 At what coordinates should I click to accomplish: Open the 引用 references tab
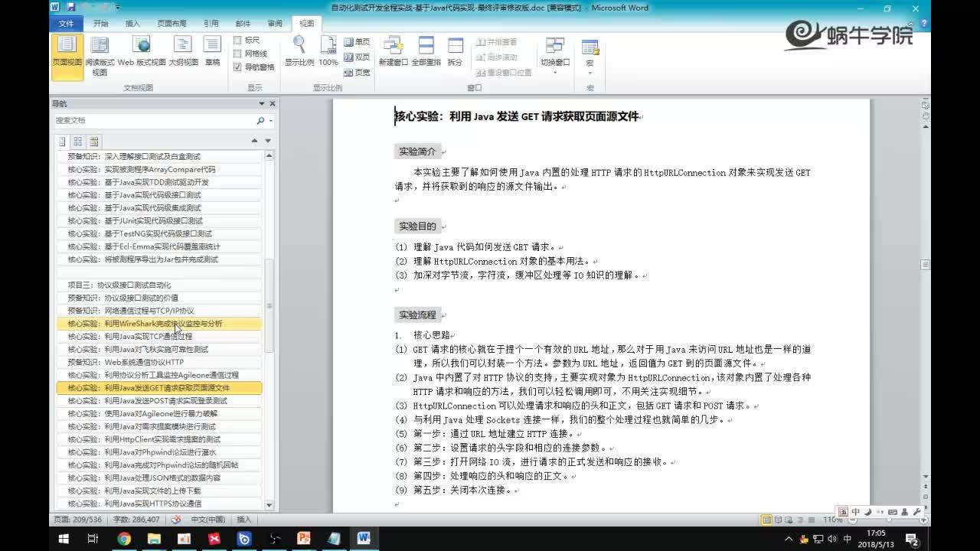pyautogui.click(x=211, y=24)
